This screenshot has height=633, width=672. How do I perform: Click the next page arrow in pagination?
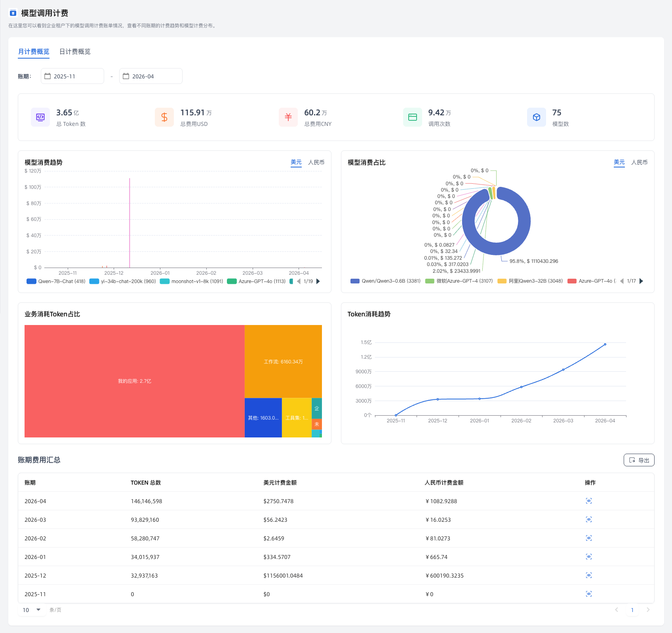(x=648, y=610)
